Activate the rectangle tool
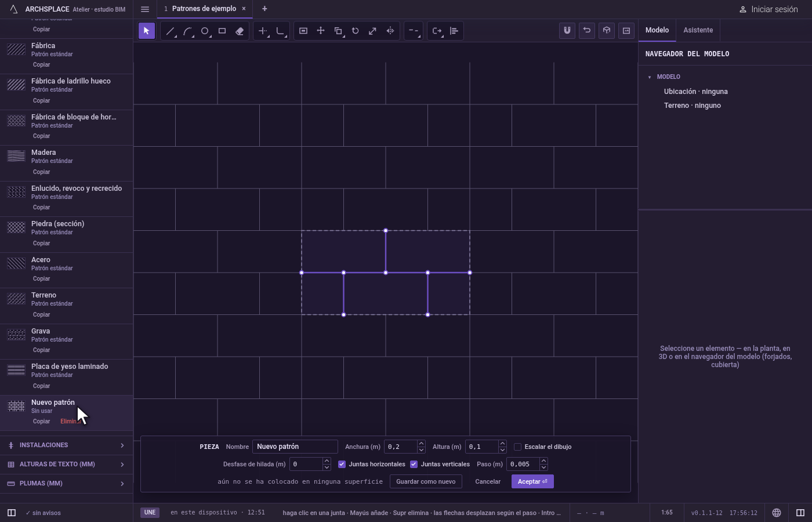Image resolution: width=812 pixels, height=522 pixels. 222,31
